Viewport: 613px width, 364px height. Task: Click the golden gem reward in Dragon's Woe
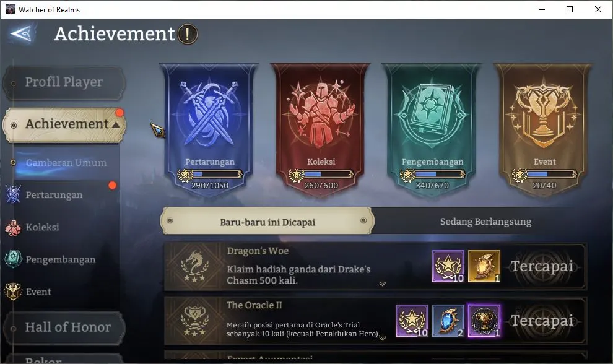pyautogui.click(x=484, y=266)
